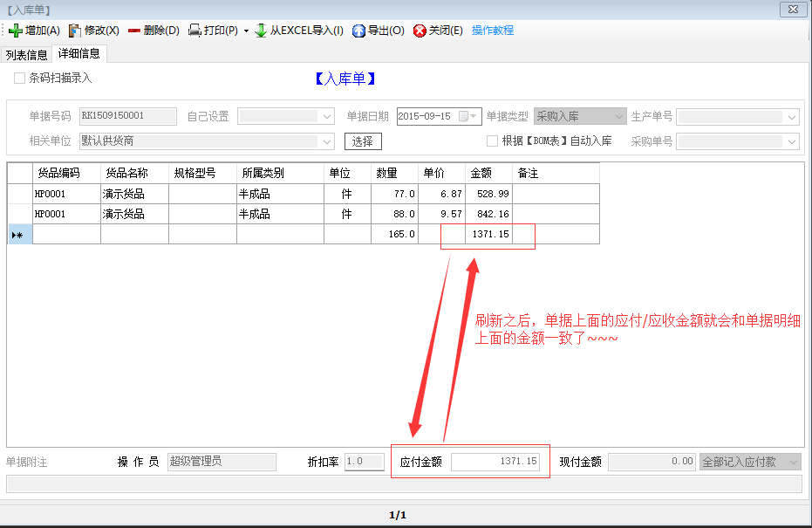Viewport: 812px width, 528px height.
Task: Open the 操作教程 tutorial link
Action: 493,31
